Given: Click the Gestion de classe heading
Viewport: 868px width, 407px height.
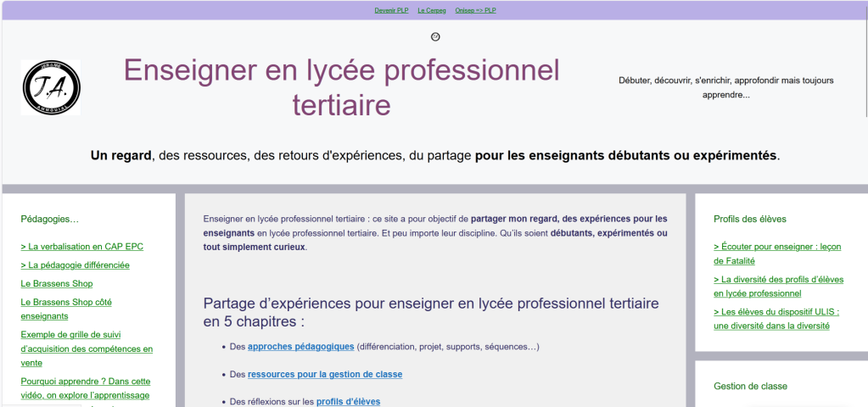Looking at the screenshot, I should click(751, 386).
